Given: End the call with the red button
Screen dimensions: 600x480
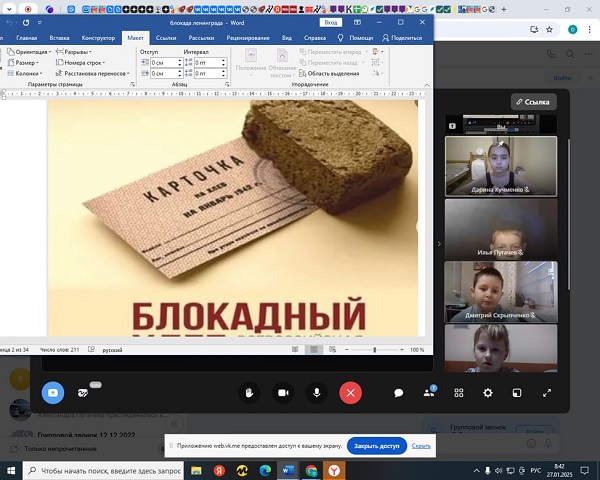Looking at the screenshot, I should pyautogui.click(x=351, y=393).
